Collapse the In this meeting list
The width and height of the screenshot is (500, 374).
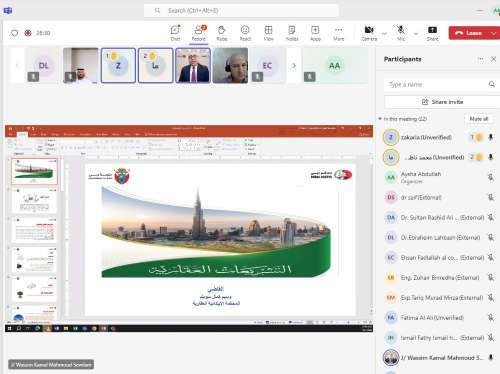(380, 119)
